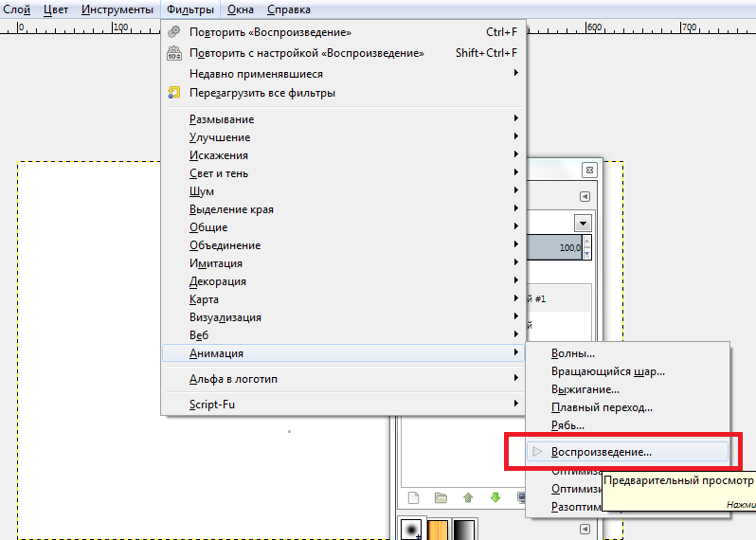Screen dimensions: 756x540
Task: Open the Цвет menu
Action: [x=56, y=9]
